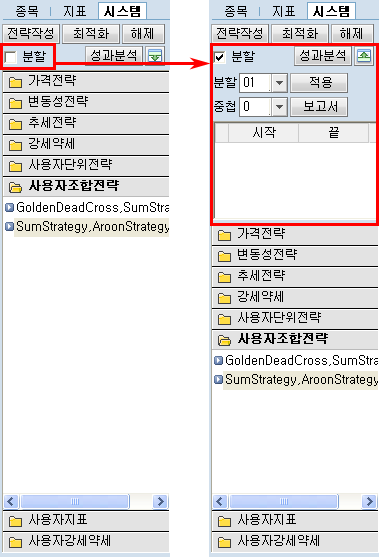Select SumStrategy,AroonStrategy item in right panel
The width and height of the screenshot is (379, 557).
(301, 380)
